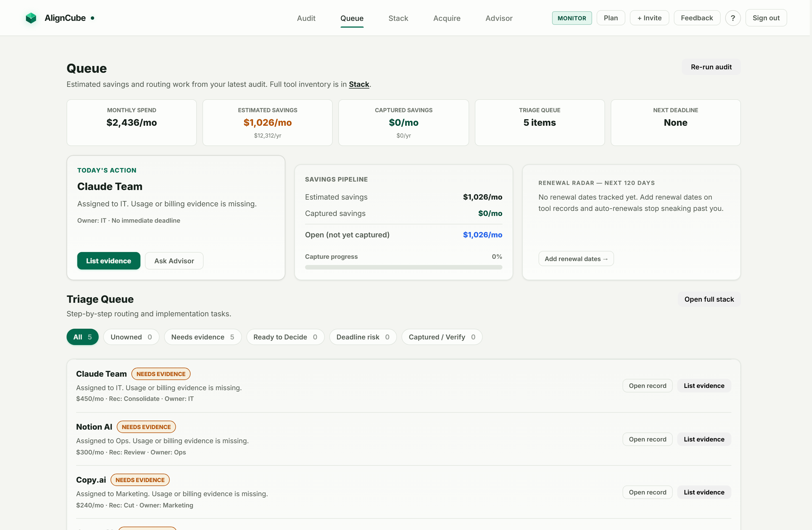The width and height of the screenshot is (812, 530).
Task: Switch to the Acquire tab
Action: [x=447, y=18]
